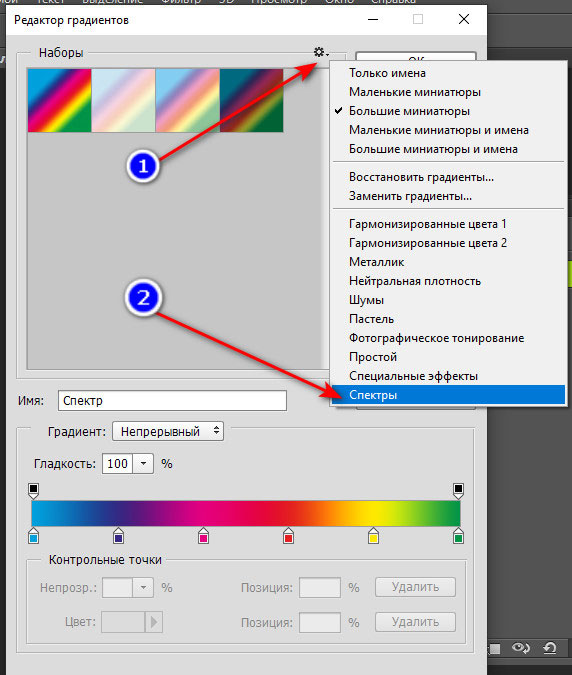This screenshot has height=675, width=572.
Task: Select the green color stop
Action: tap(458, 535)
